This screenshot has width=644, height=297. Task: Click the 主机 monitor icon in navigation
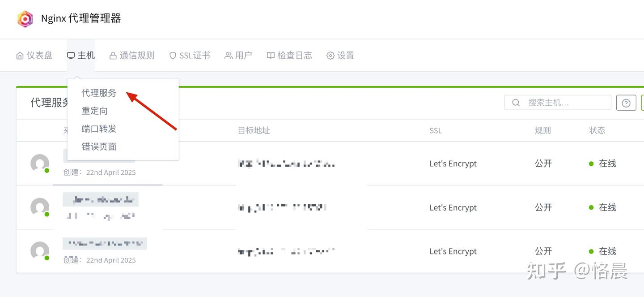point(71,55)
